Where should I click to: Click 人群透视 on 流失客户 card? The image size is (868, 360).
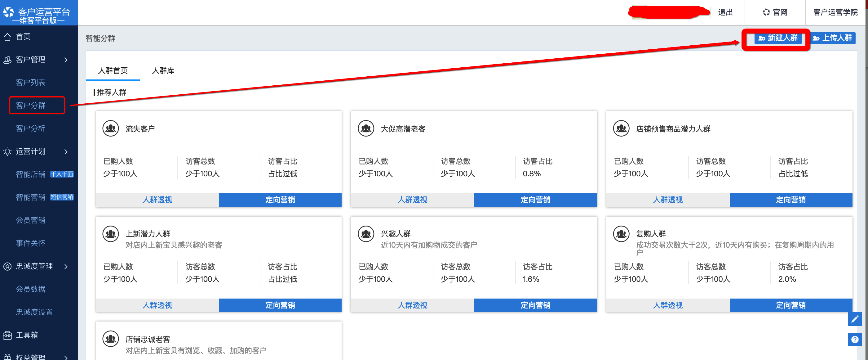tap(157, 200)
